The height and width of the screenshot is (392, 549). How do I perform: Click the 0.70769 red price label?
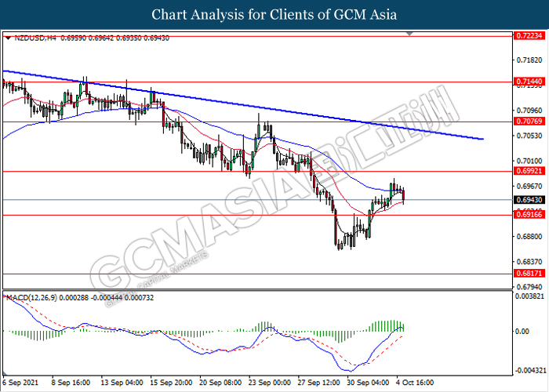click(529, 121)
